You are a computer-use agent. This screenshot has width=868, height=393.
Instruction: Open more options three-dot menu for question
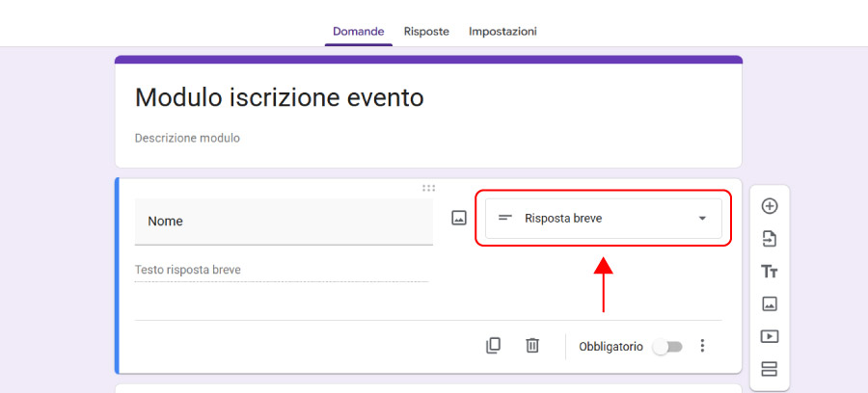coord(702,346)
